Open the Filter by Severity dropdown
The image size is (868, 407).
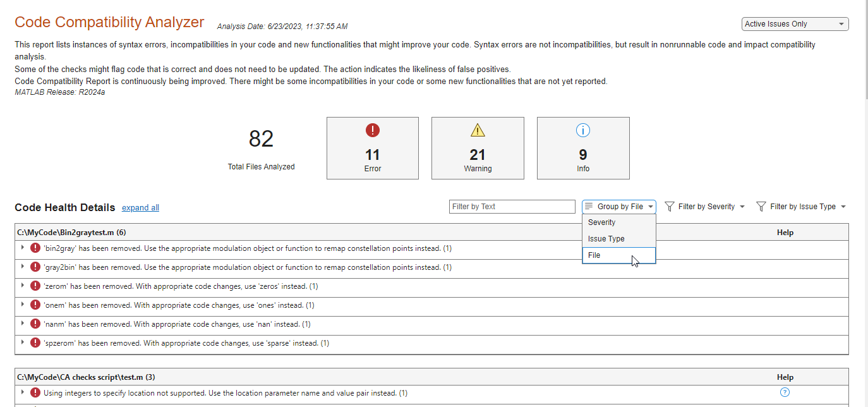click(x=705, y=206)
